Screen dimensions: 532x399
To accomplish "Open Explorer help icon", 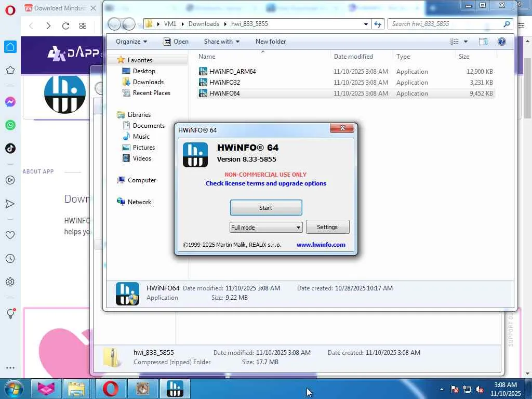I will point(501,42).
